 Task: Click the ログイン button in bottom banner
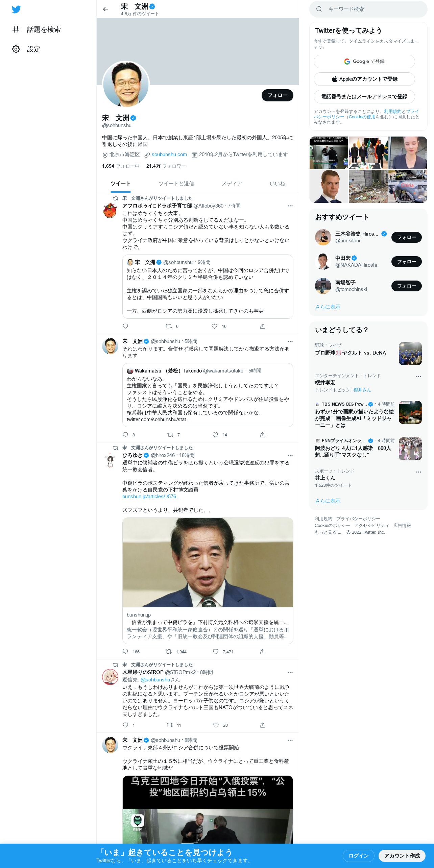tap(359, 855)
